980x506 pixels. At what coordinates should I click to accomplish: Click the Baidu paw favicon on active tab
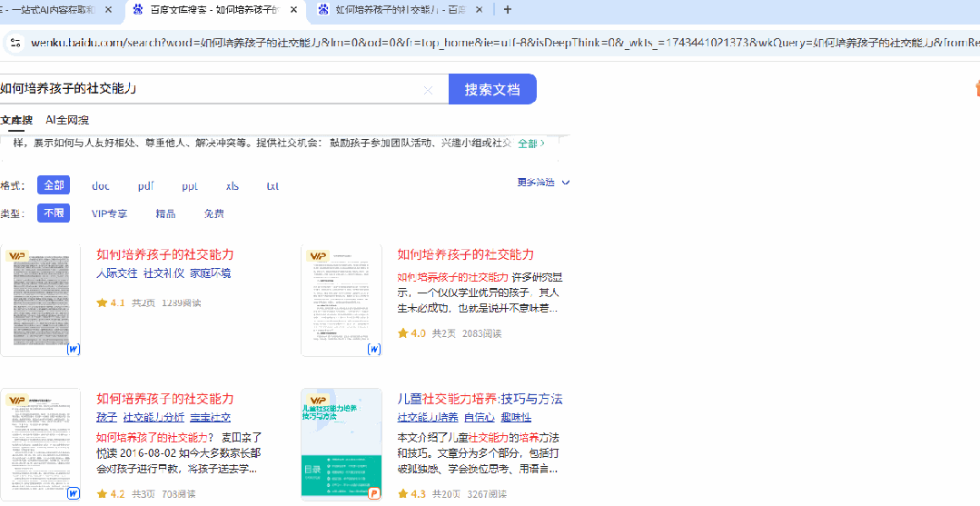tap(138, 9)
